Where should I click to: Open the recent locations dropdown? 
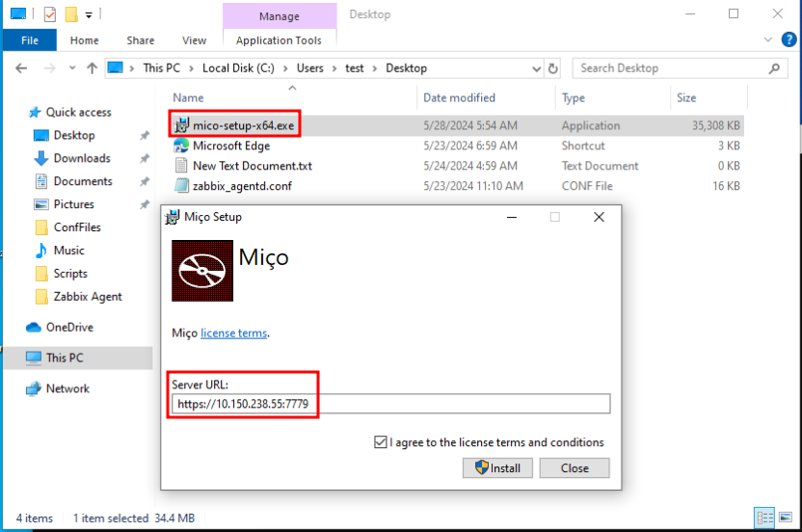click(x=72, y=68)
